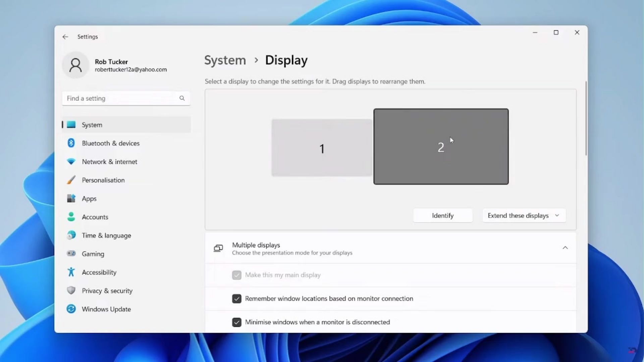Click the Apps icon in sidebar

point(71,198)
